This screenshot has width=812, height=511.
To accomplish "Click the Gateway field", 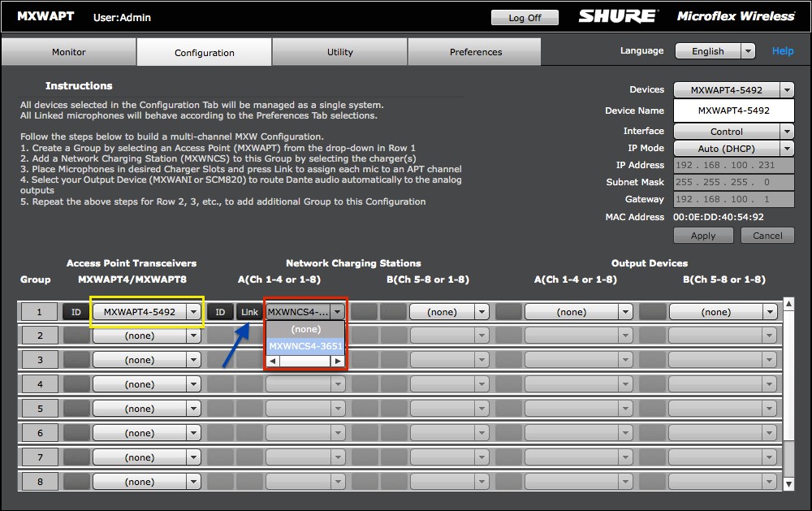I will tap(734, 199).
